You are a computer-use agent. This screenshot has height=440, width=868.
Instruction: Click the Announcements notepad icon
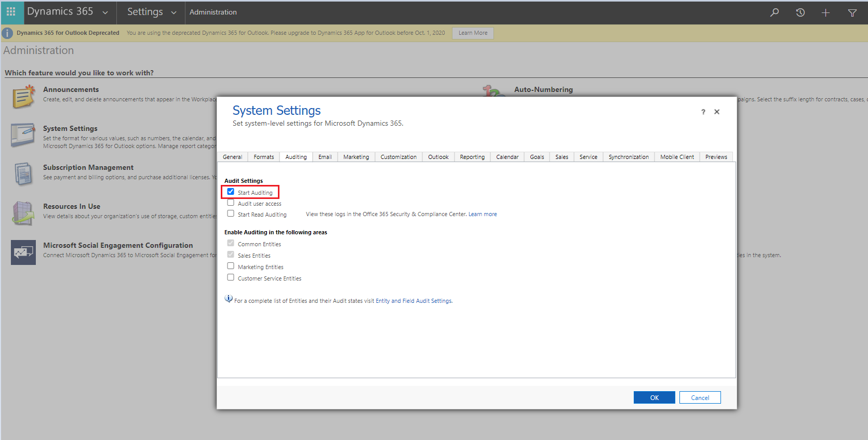pos(23,97)
